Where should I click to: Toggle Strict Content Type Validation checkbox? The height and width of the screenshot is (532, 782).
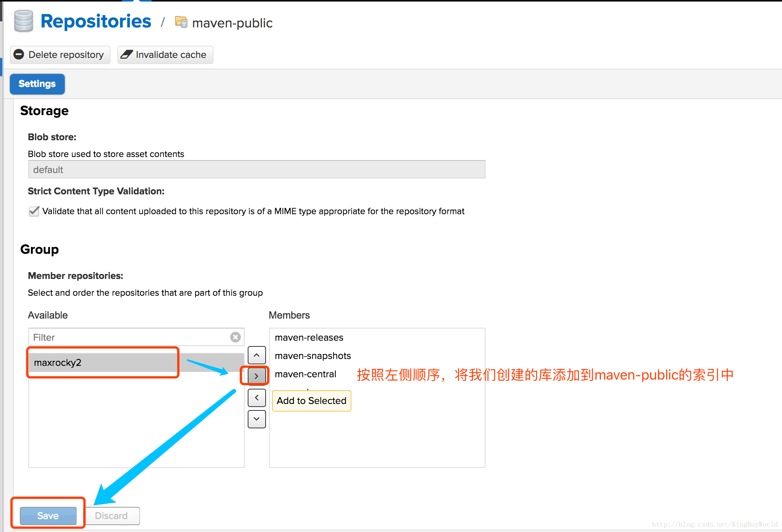33,211
